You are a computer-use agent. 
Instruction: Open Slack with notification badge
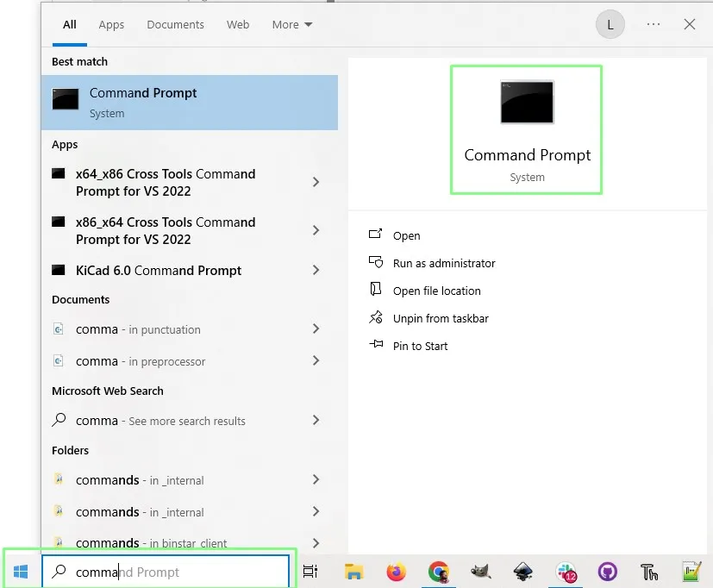click(566, 572)
